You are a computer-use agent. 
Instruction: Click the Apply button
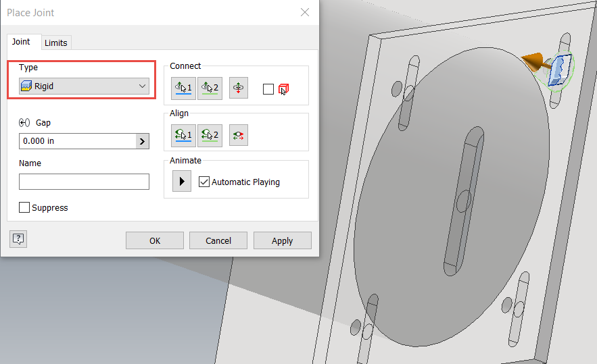[283, 241]
